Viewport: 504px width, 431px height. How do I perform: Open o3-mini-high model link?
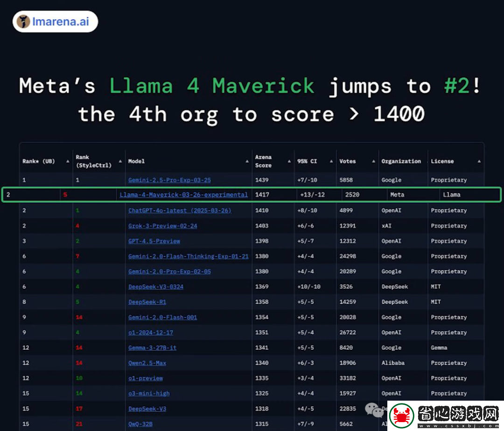click(149, 393)
